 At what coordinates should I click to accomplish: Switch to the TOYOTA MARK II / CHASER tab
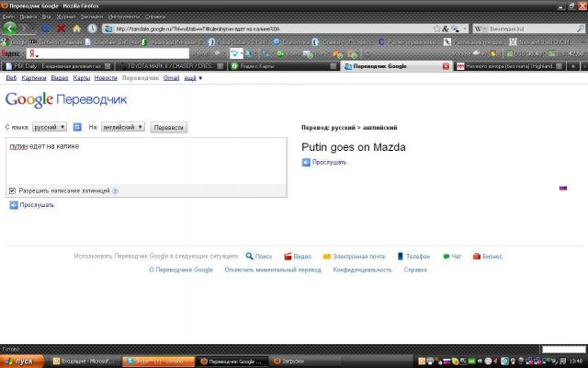point(171,66)
